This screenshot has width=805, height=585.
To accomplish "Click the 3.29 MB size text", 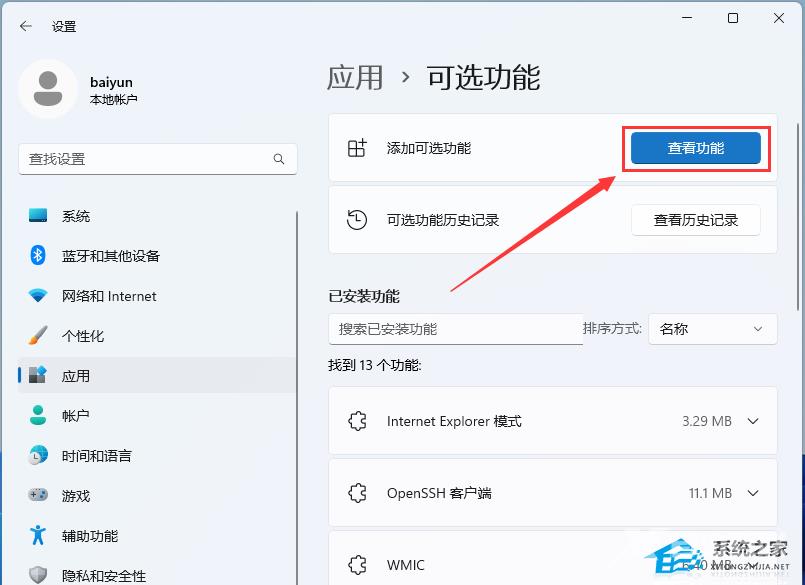I will pyautogui.click(x=706, y=421).
